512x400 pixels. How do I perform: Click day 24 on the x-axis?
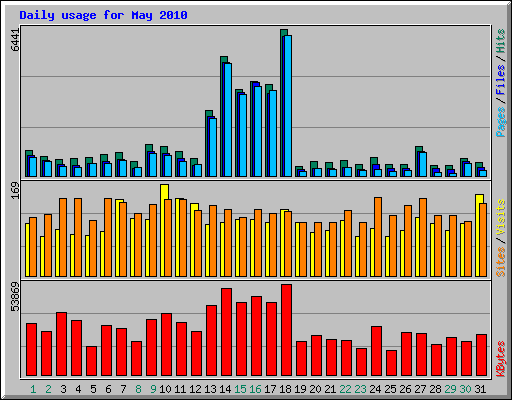coord(375,389)
